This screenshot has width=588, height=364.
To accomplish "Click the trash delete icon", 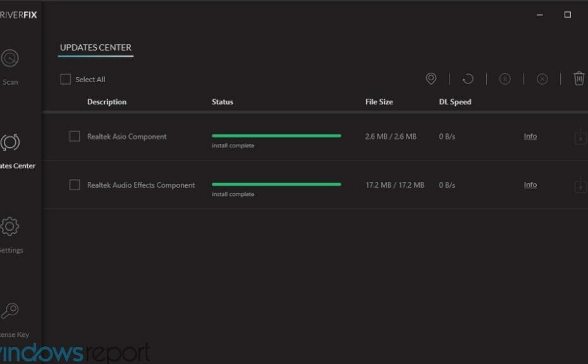I will tap(579, 79).
